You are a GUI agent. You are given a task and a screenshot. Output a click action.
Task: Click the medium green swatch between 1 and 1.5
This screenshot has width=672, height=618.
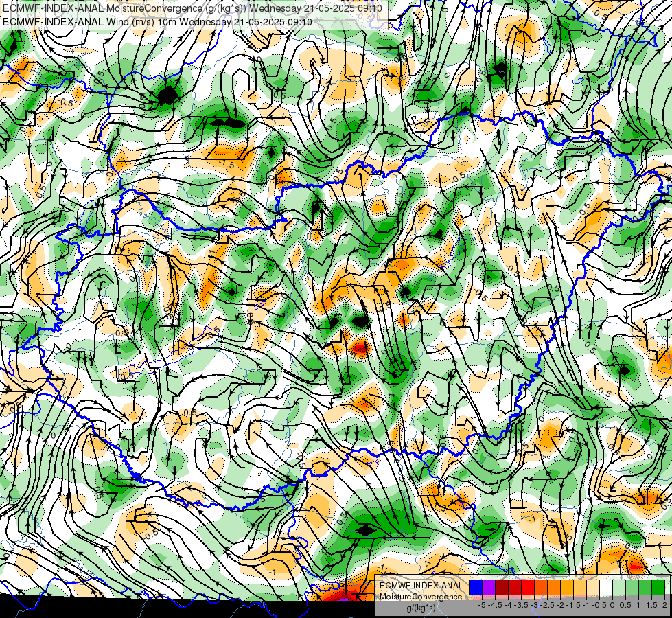tap(645, 587)
